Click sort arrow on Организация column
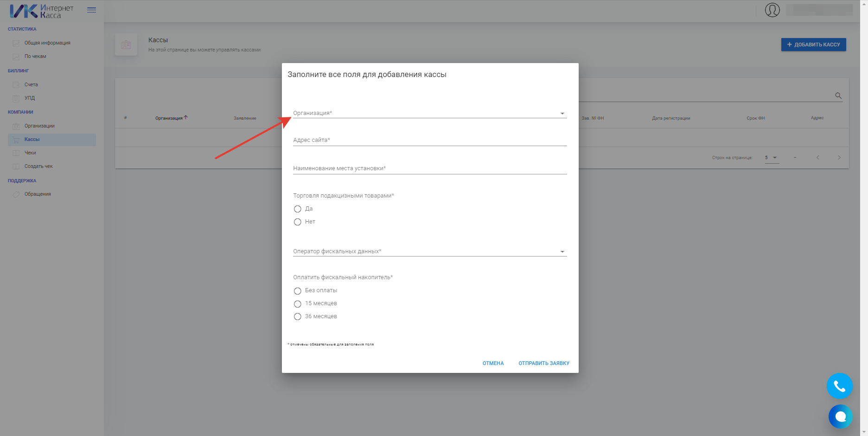Screen dimensions: 868x436 pos(186,118)
